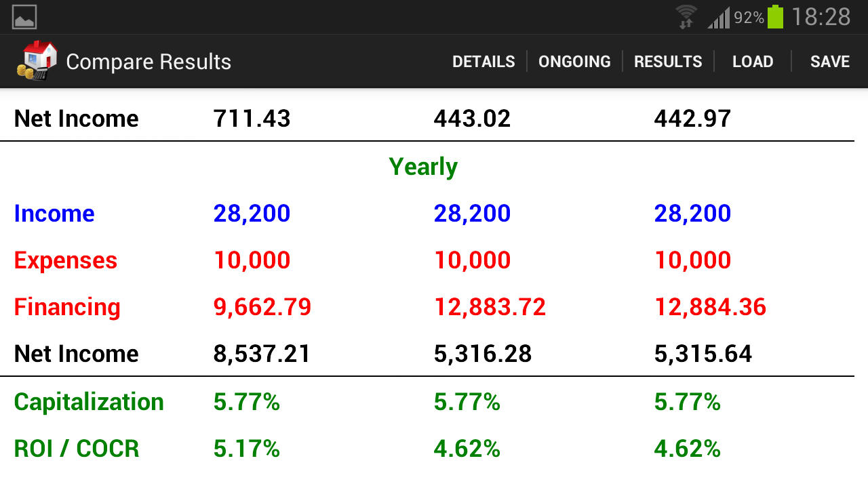
Task: Select the green Yearly heading
Action: click(423, 167)
